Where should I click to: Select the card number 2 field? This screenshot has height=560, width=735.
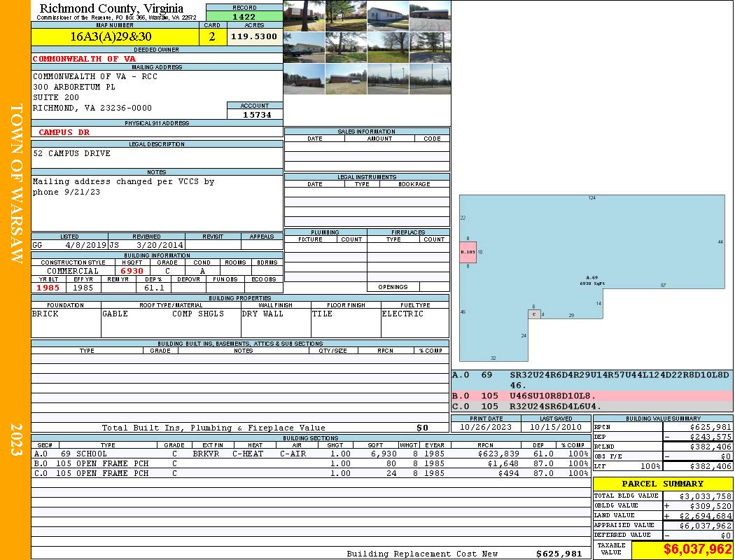pyautogui.click(x=213, y=36)
